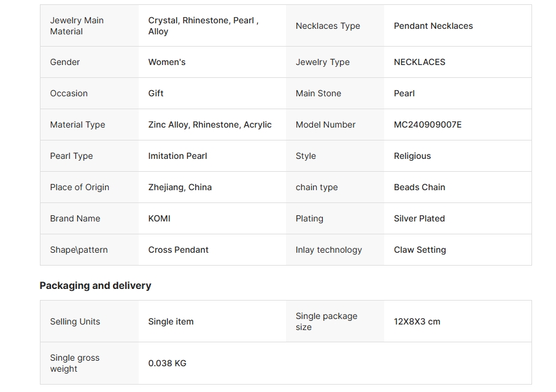
Task: Click the Packaging and delivery heading
Action: (x=95, y=286)
